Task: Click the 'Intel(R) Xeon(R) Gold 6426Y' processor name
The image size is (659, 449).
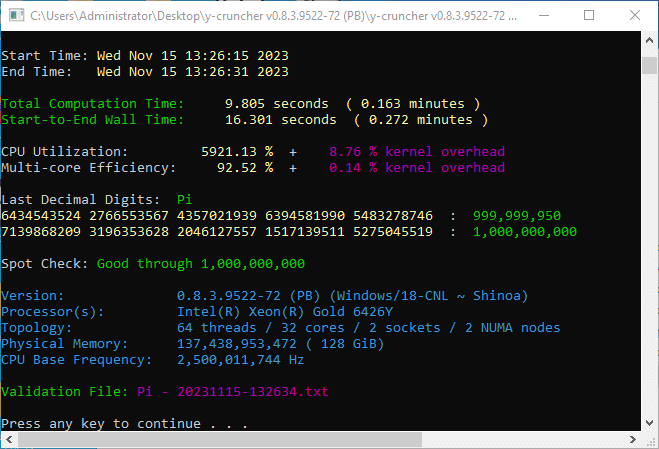Action: click(x=285, y=312)
